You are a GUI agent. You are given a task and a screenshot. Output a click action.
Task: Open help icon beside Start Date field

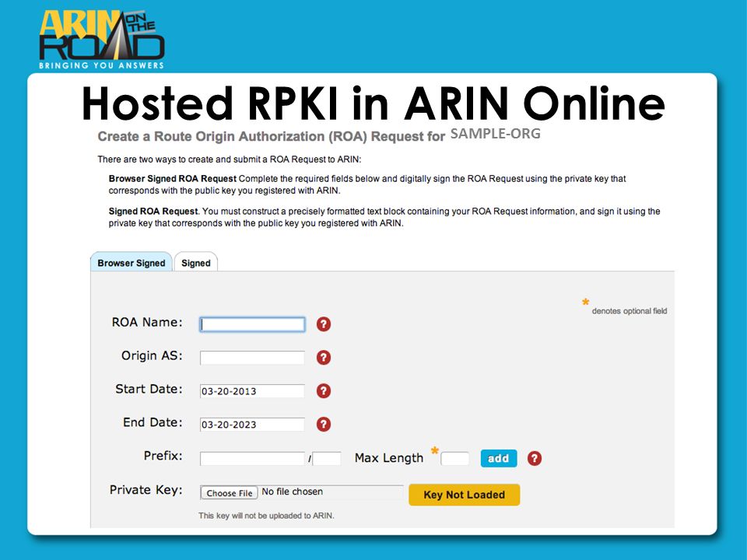324,391
